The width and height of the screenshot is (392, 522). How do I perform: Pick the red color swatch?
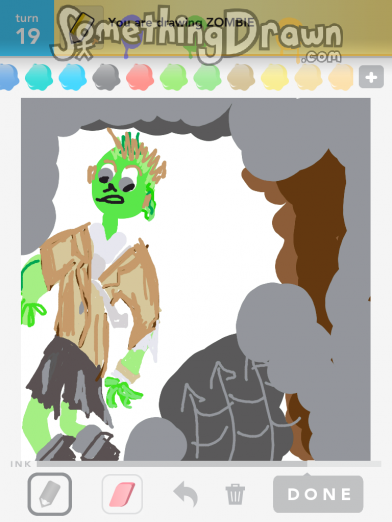coord(140,77)
